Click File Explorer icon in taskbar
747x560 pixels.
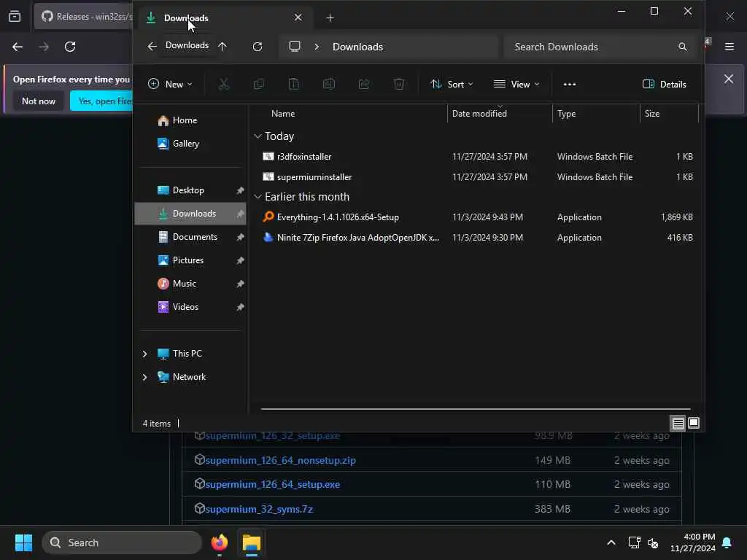251,542
